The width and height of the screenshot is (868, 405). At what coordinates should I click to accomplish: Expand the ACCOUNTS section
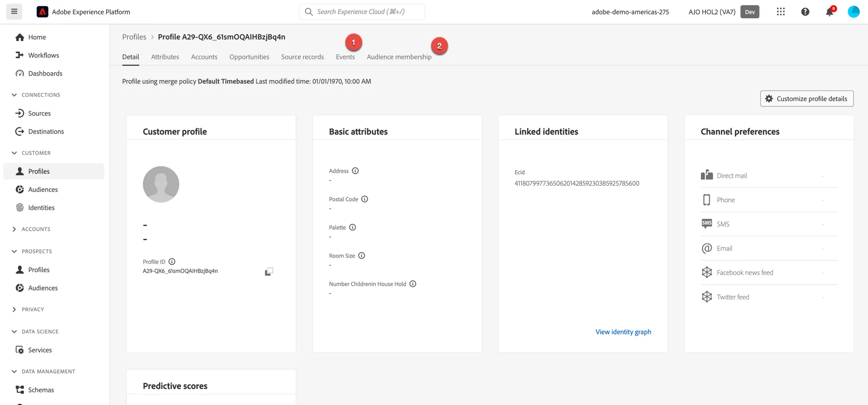[x=14, y=229]
